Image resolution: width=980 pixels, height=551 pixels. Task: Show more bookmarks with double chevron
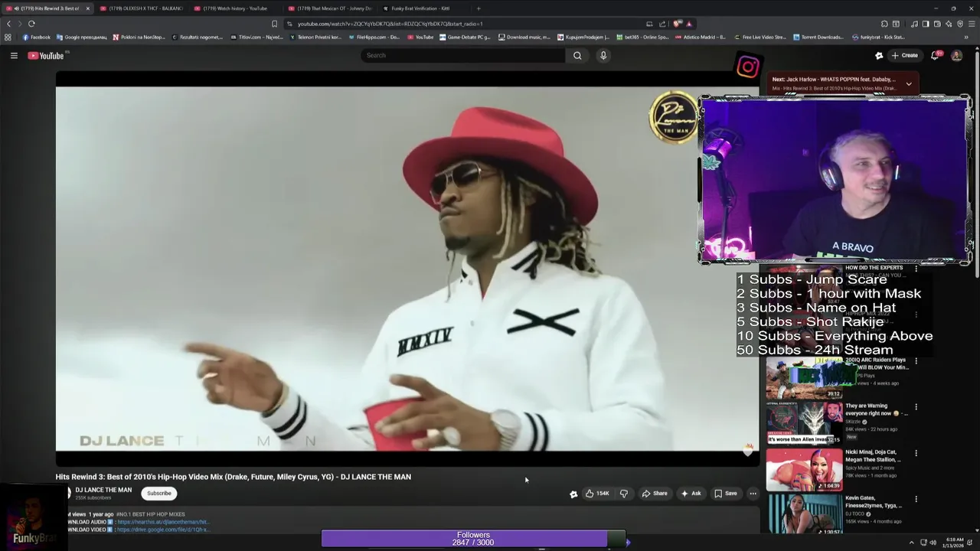966,37
